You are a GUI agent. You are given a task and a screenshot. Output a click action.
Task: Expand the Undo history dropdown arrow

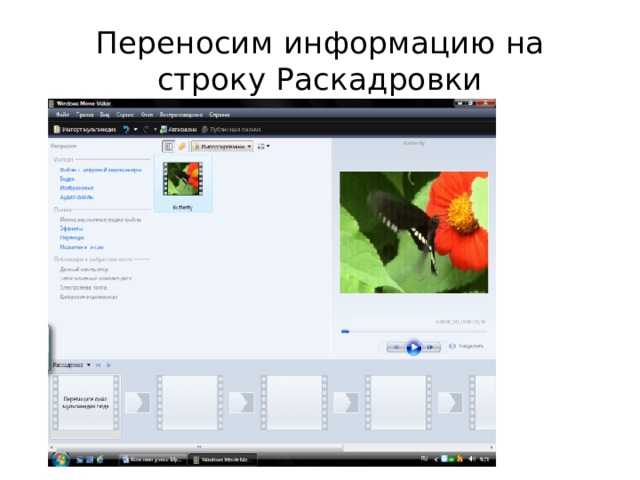click(x=136, y=129)
